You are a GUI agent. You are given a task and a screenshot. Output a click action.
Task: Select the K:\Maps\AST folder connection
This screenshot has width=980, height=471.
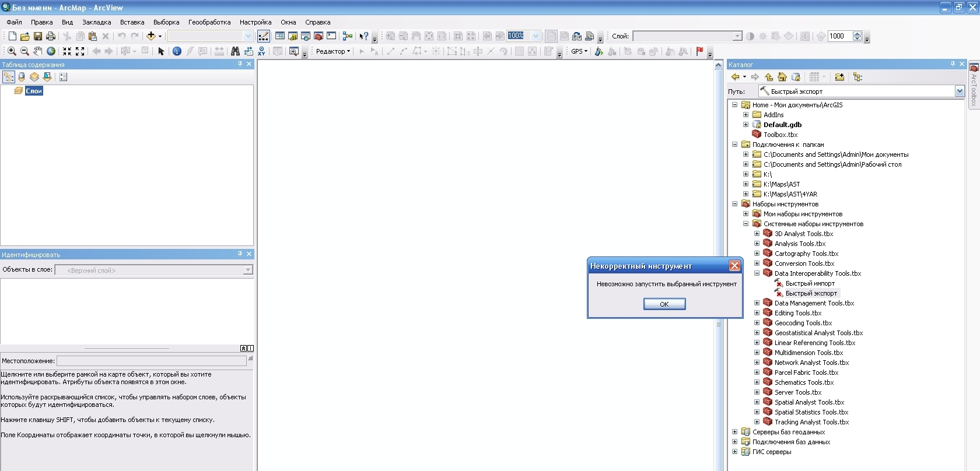[782, 184]
